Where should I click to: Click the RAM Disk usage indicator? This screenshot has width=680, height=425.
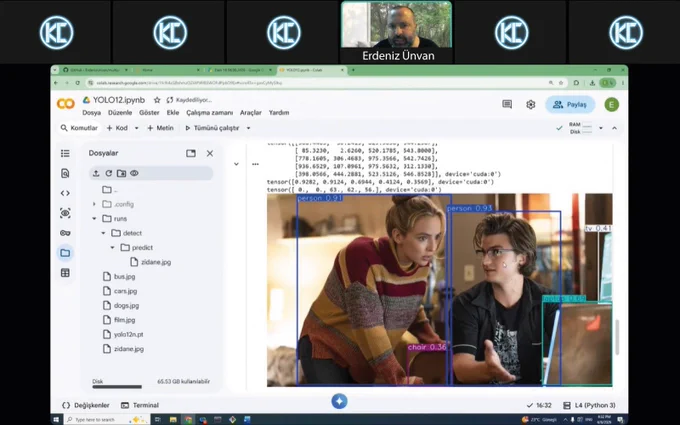coord(580,128)
